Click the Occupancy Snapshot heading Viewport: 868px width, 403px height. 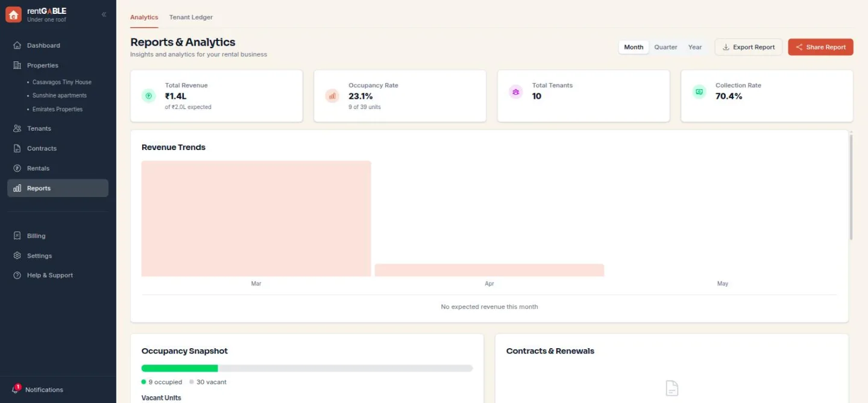(184, 351)
